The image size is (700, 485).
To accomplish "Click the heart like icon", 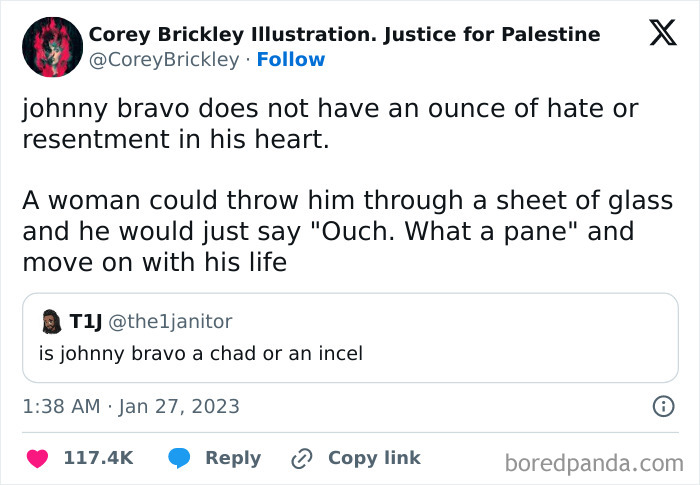I will pos(37,458).
